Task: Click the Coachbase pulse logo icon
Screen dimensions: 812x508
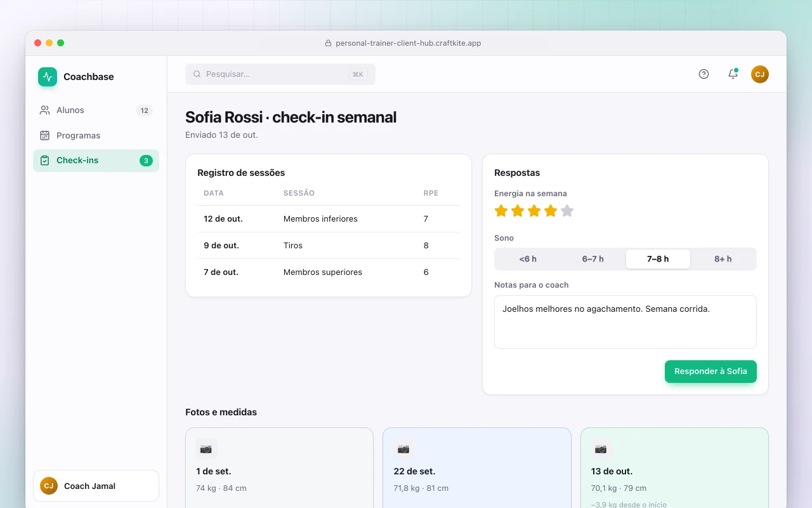Action: point(48,77)
